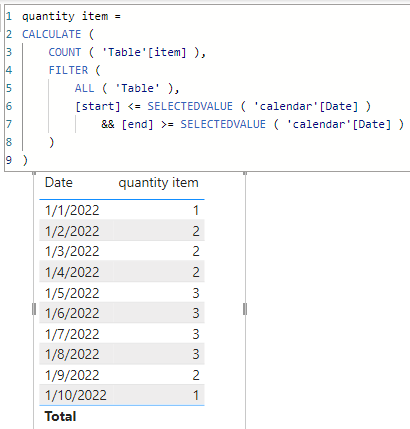Click the CALCULATE function in the formula

click(52, 34)
